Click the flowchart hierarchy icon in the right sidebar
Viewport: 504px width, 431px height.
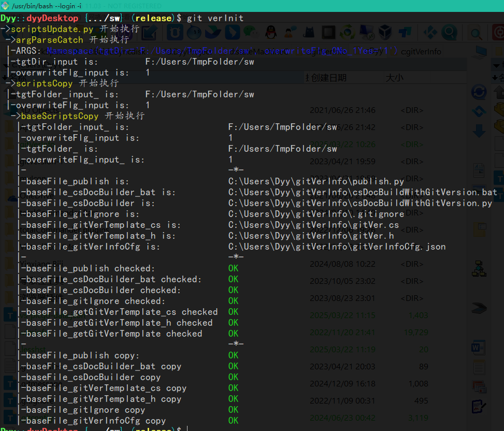(x=479, y=268)
